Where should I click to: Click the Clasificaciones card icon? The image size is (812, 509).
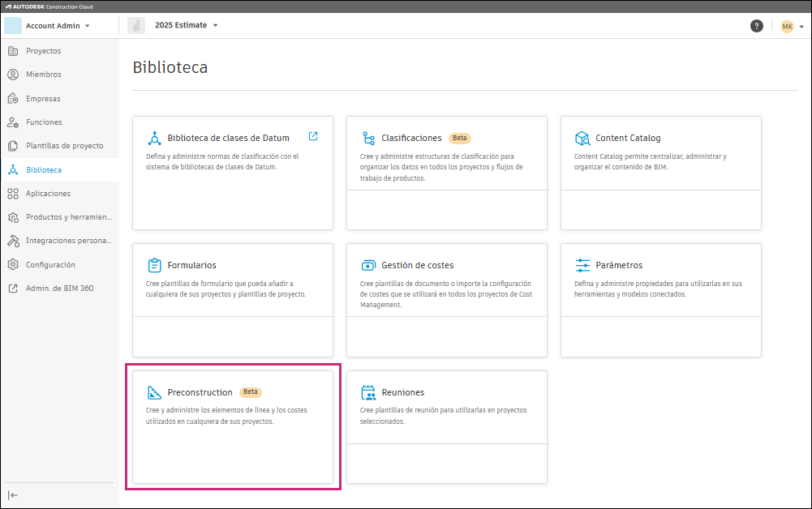coord(368,138)
